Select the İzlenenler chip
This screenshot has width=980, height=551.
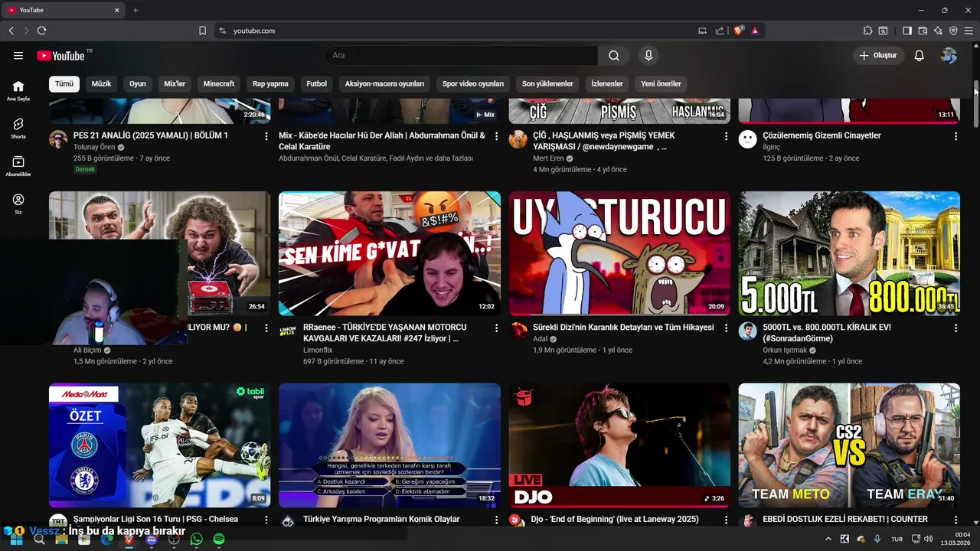[x=607, y=83]
